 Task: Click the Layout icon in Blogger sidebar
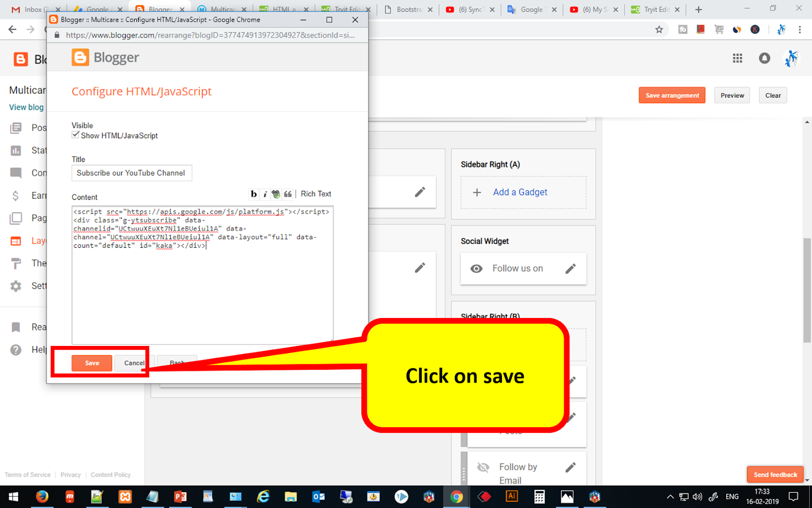[x=16, y=241]
